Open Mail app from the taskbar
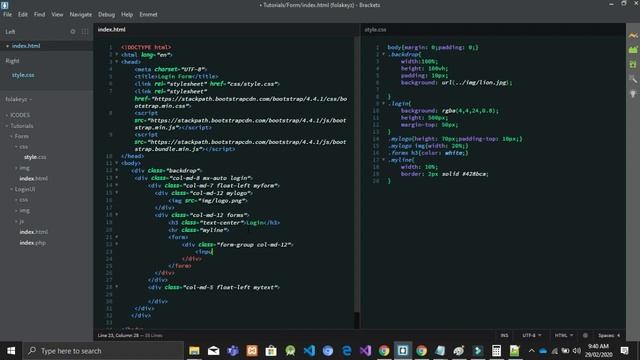640x360 pixels. (x=213, y=351)
